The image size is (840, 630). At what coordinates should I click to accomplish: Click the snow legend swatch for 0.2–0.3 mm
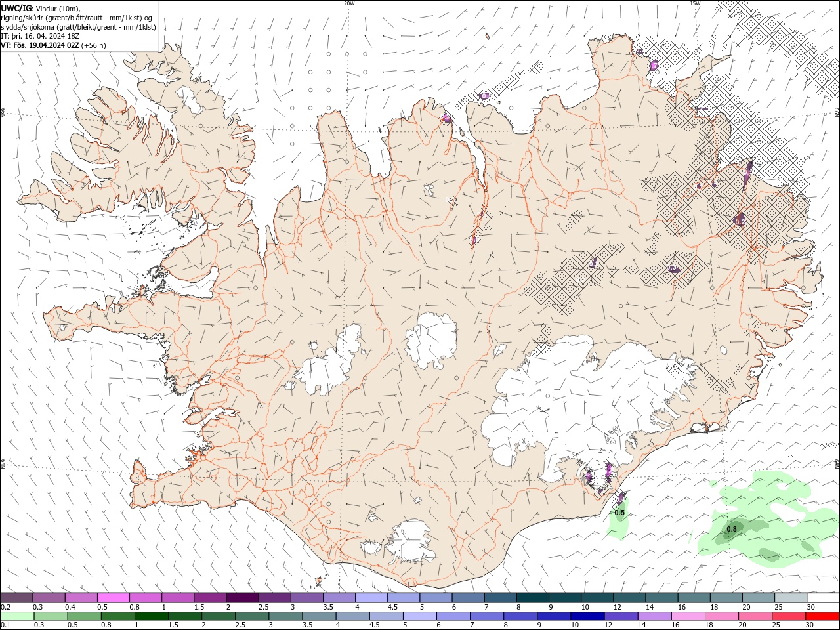click(17, 598)
